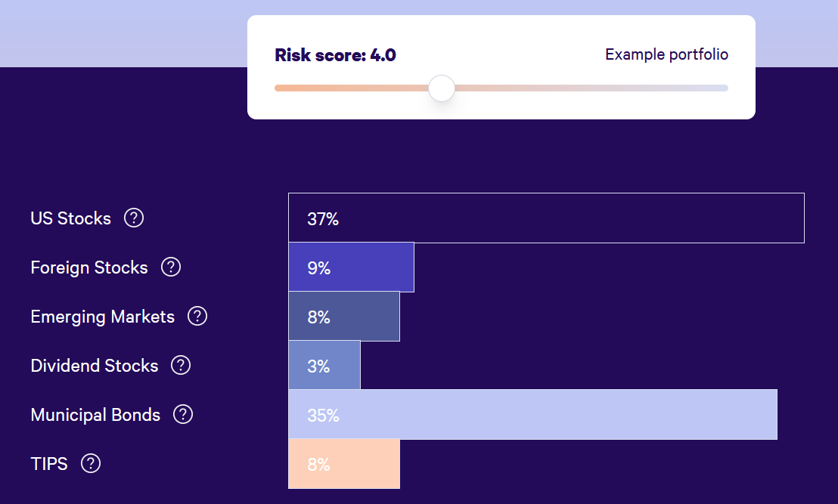
Task: Click the question mark next to Foreign Stocks
Action: (171, 267)
